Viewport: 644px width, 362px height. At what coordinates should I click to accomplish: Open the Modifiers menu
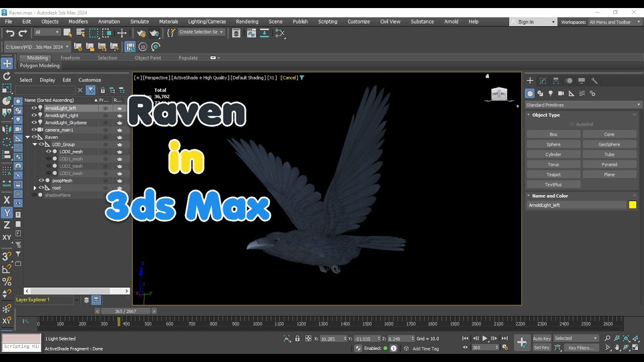tap(78, 22)
